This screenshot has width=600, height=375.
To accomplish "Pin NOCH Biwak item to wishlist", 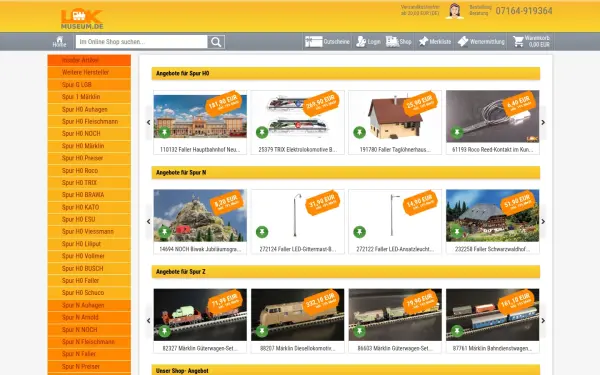I will [x=165, y=232].
